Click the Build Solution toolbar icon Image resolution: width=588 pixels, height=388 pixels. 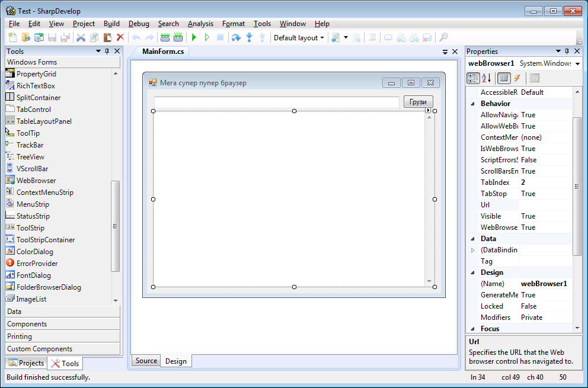click(165, 37)
